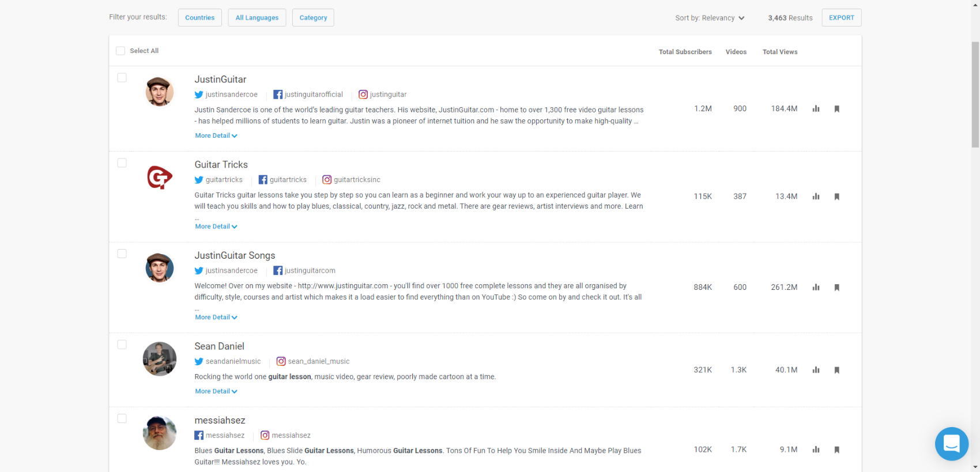The width and height of the screenshot is (980, 472).
Task: Tick the checkbox for messiahsez
Action: 122,418
